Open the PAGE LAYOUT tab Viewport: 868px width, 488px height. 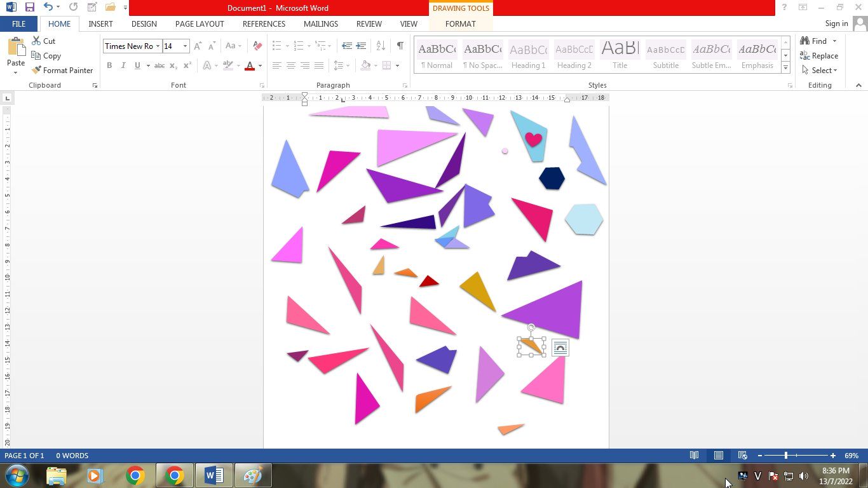point(200,24)
